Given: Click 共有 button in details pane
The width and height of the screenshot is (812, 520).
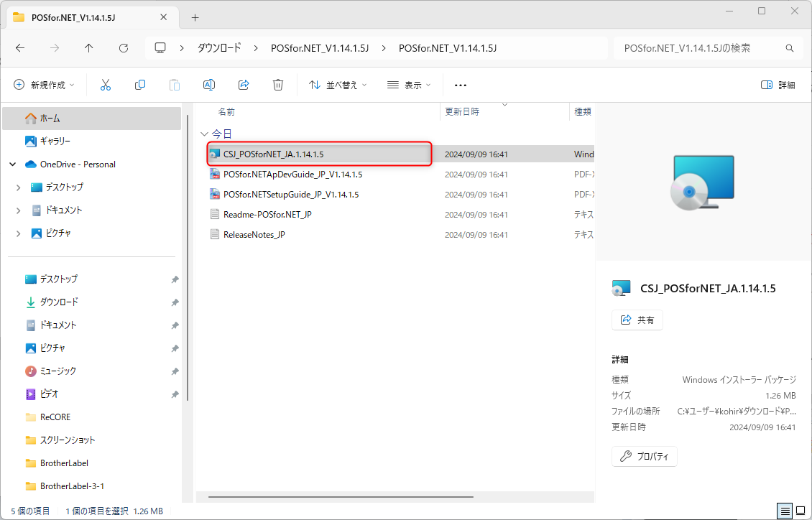Looking at the screenshot, I should click(637, 320).
